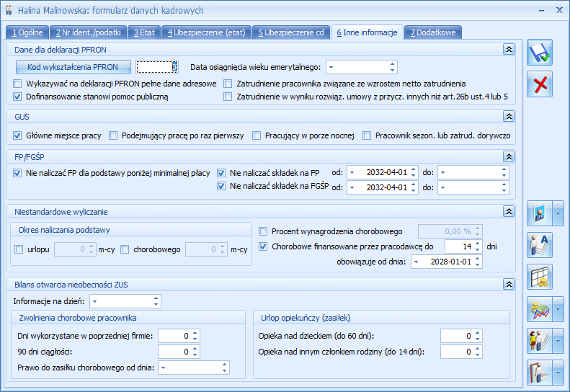Image resolution: width=570 pixels, height=392 pixels.
Task: Check Procent wynagrodzenia chorobowego
Action: [263, 231]
